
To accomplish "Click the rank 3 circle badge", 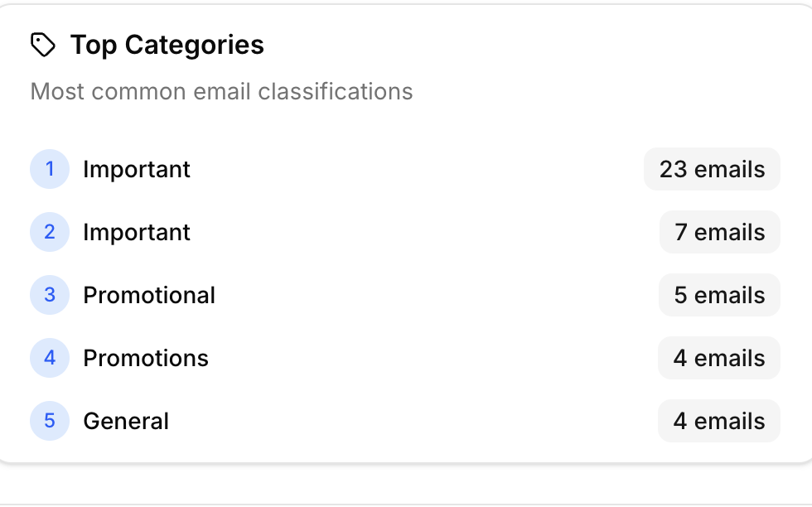I will [x=50, y=295].
